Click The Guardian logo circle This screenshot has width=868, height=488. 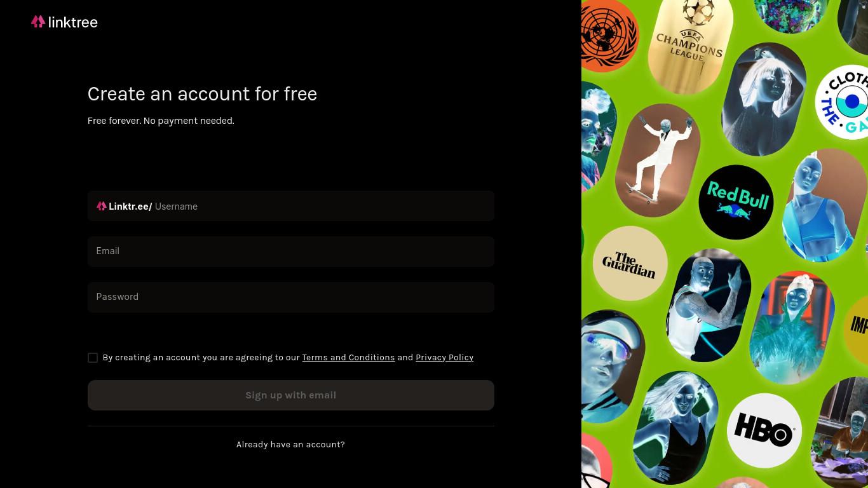click(630, 263)
